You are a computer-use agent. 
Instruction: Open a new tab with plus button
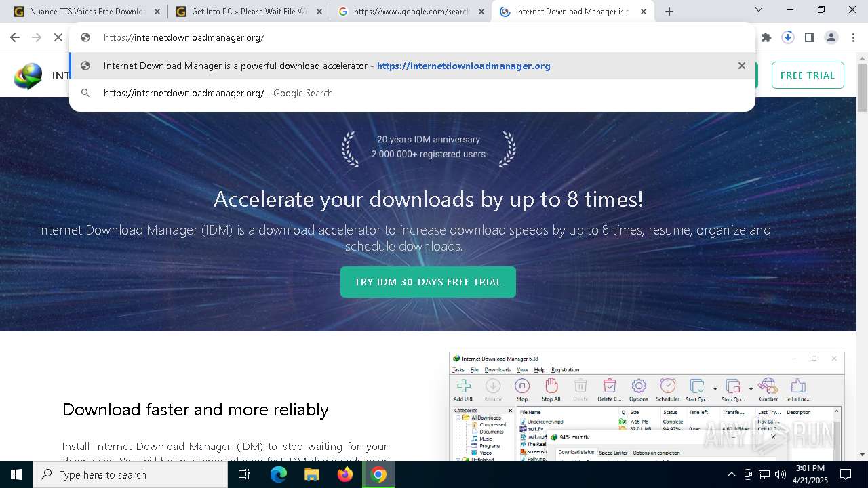(x=669, y=11)
